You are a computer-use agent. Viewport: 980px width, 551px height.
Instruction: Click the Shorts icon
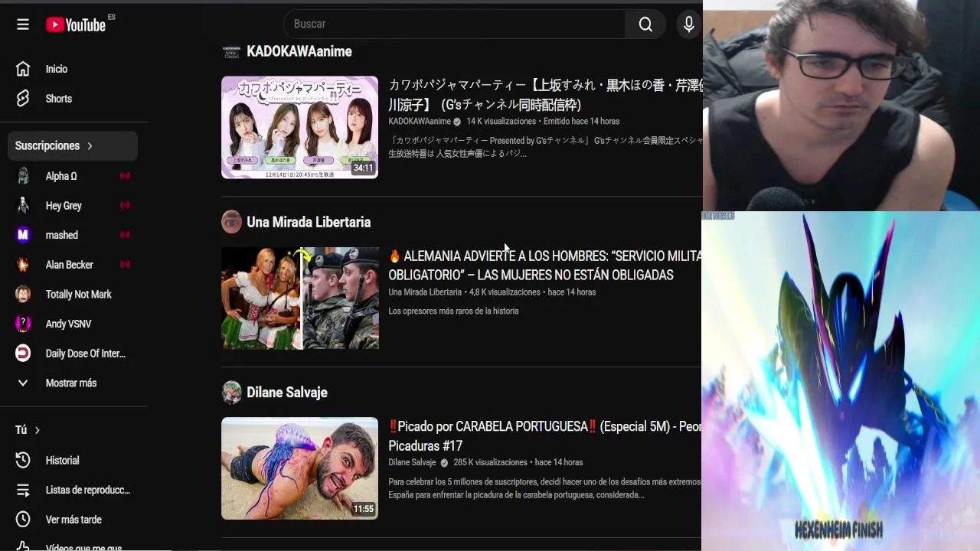point(23,99)
